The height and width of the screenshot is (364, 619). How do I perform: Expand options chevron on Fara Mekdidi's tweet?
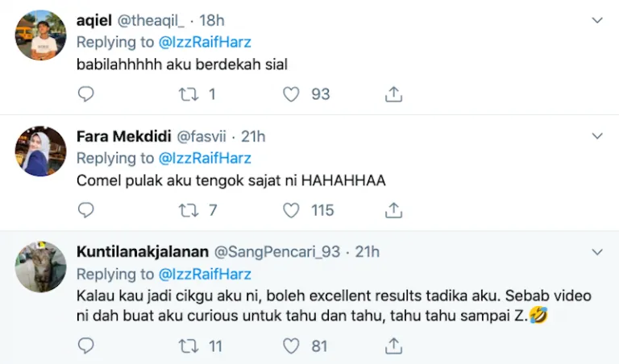(x=597, y=136)
